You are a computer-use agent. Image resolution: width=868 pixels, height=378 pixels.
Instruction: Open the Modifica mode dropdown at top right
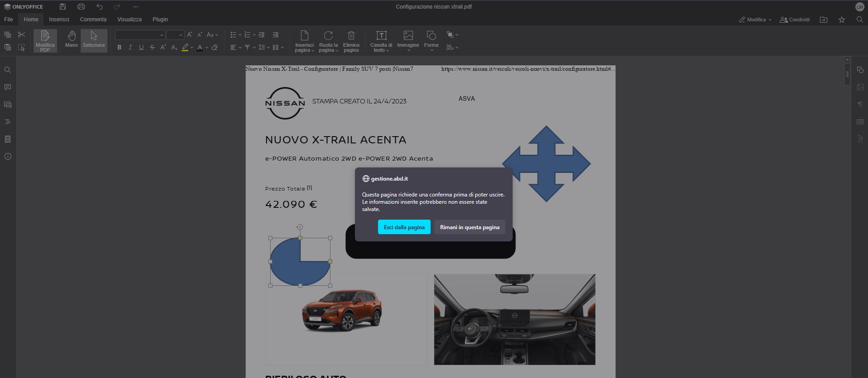pyautogui.click(x=755, y=20)
